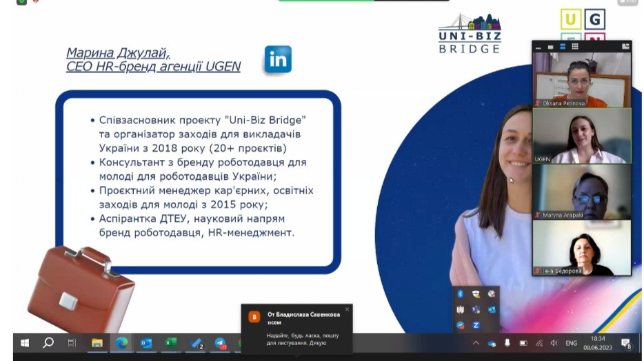
Task: Click Outlook icon in tray overflow popup
Action: 492,309
